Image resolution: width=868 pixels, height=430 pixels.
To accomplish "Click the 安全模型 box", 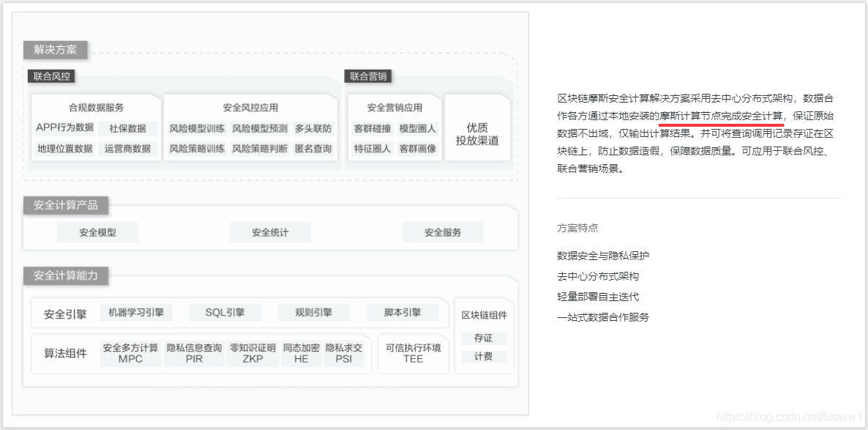I will [x=98, y=233].
